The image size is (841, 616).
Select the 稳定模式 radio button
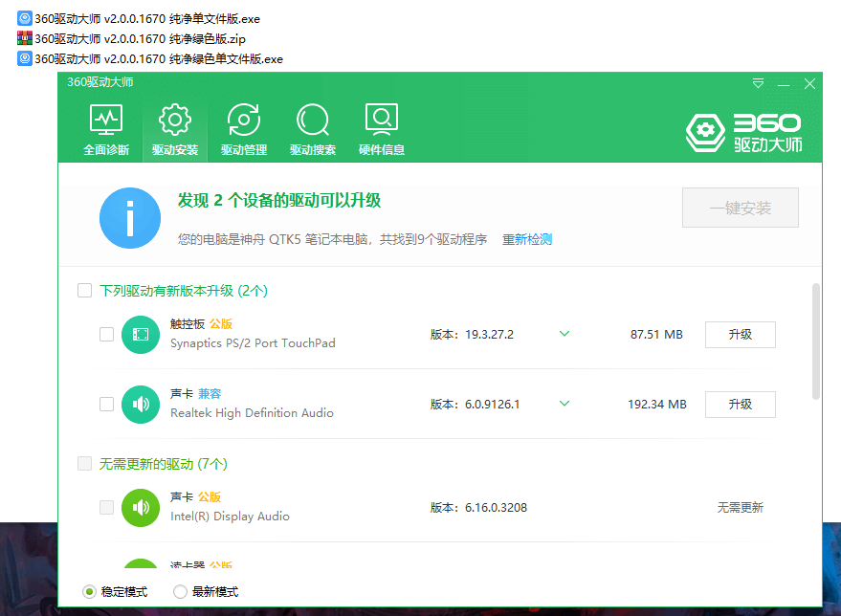click(x=89, y=592)
